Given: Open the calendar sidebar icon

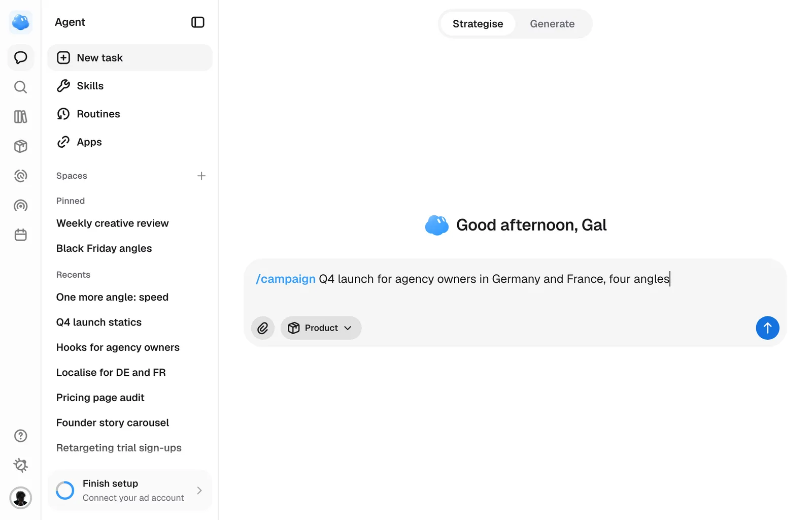Looking at the screenshot, I should click(21, 235).
